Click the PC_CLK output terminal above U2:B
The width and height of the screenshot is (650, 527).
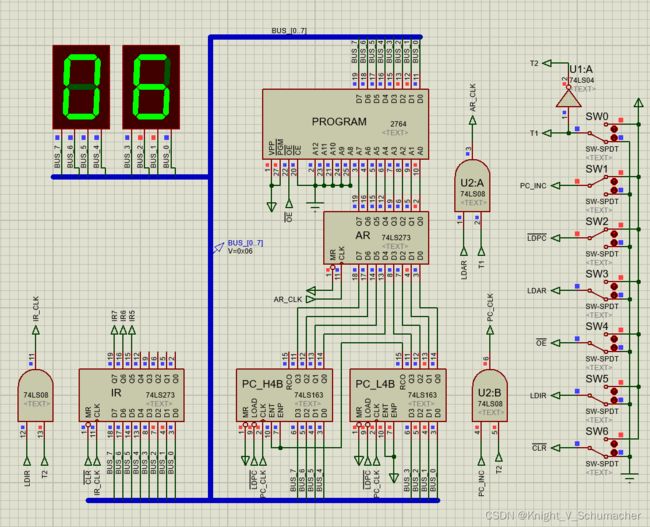[490, 330]
